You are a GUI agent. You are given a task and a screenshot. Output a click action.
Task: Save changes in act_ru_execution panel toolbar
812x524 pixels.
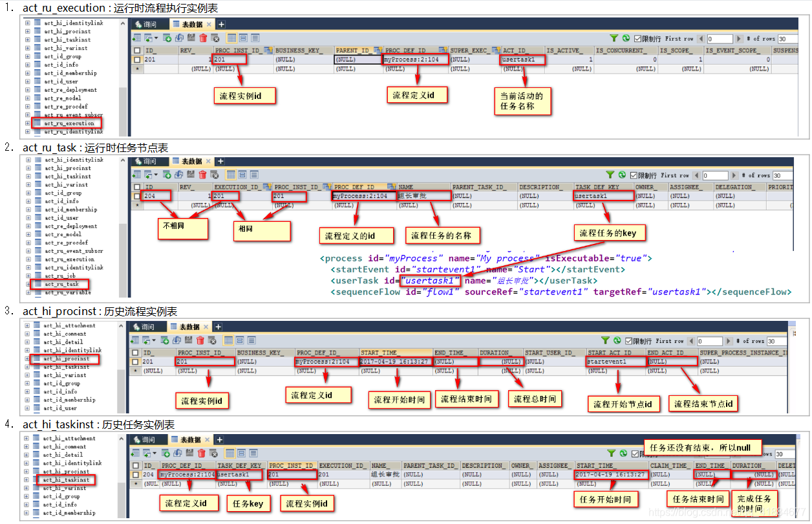click(x=191, y=38)
